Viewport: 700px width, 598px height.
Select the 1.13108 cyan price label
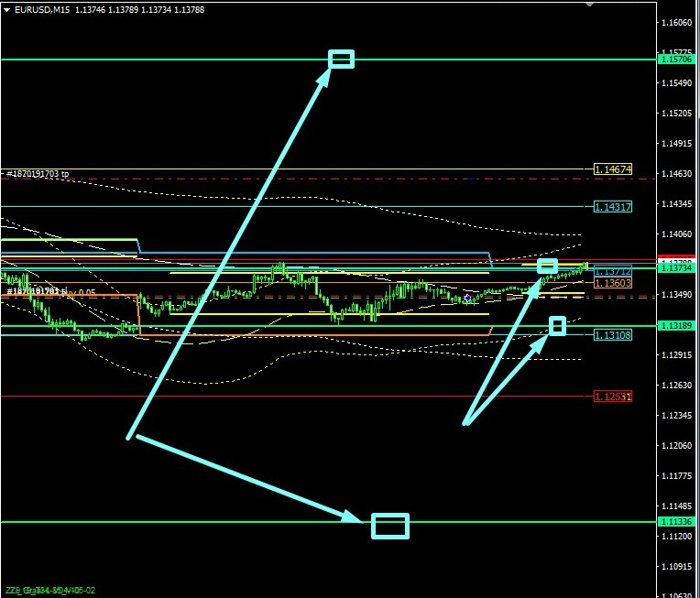(612, 335)
